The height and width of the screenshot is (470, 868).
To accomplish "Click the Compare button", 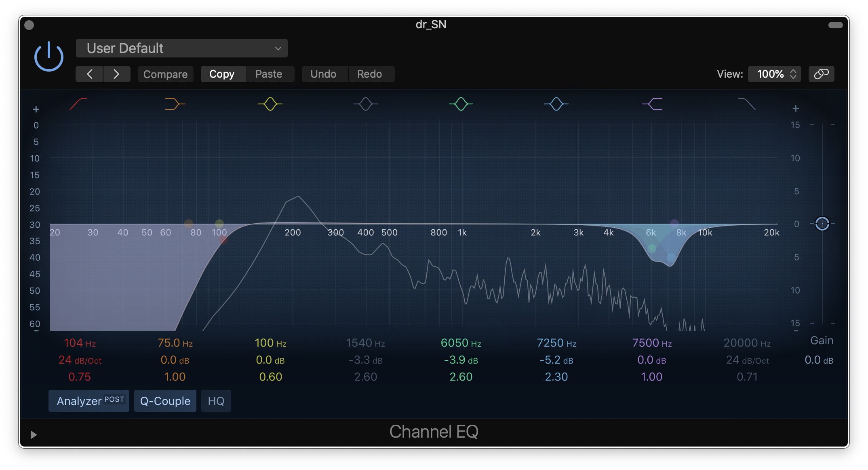I will [x=165, y=74].
